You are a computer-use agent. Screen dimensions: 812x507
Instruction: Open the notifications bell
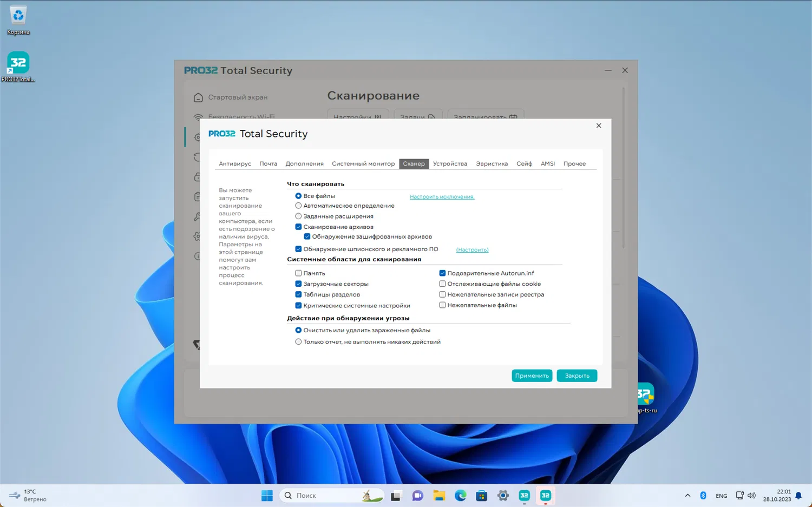tap(798, 496)
